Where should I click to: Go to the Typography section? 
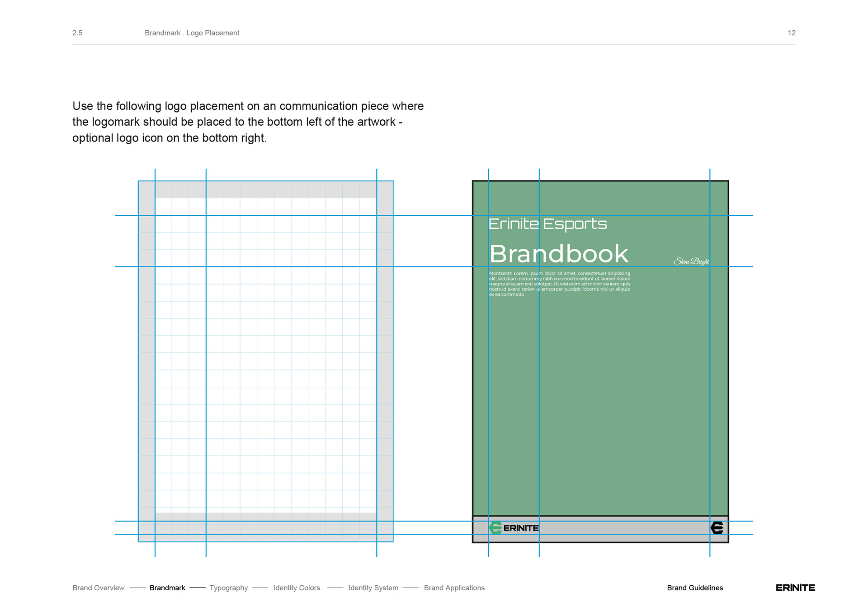pyautogui.click(x=228, y=588)
